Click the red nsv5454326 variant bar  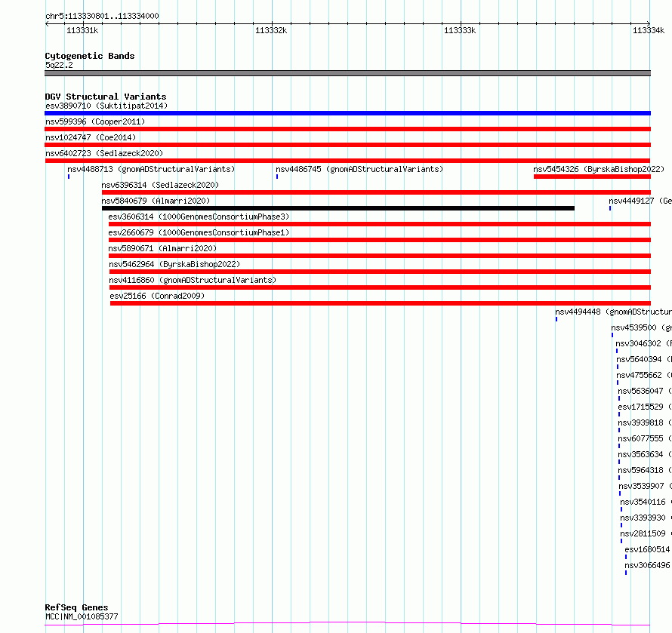point(592,177)
